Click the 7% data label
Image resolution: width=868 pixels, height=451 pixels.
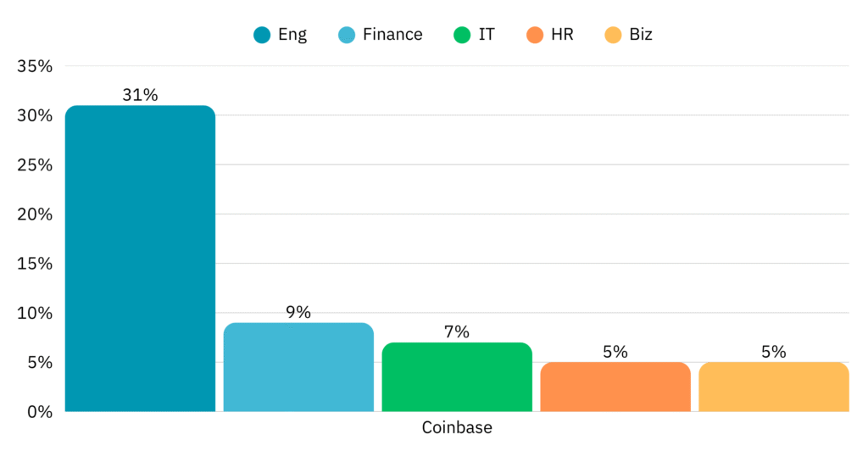tap(457, 331)
